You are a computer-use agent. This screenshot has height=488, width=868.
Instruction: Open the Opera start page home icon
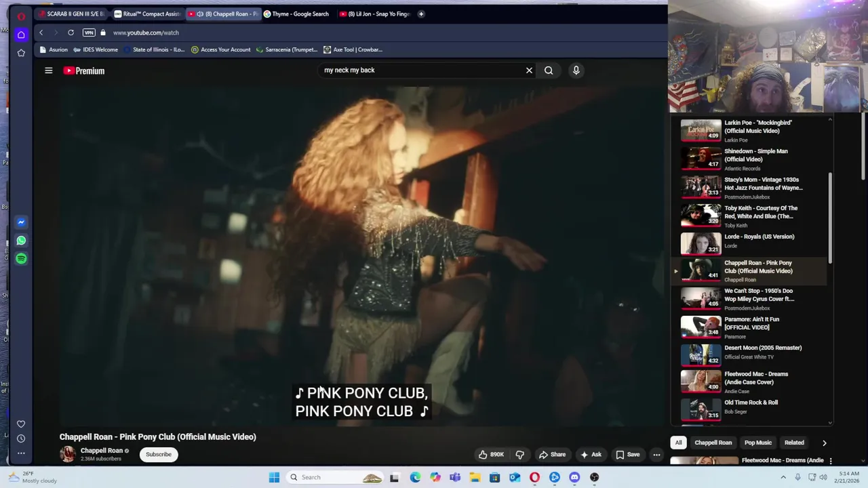pyautogui.click(x=21, y=35)
